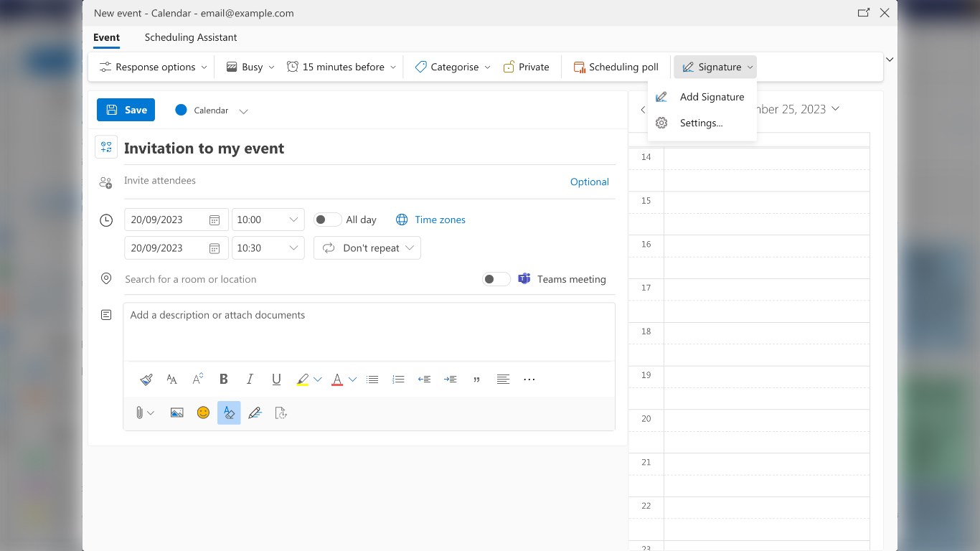Switch to the Event tab
The width and height of the screenshot is (980, 551).
[106, 37]
